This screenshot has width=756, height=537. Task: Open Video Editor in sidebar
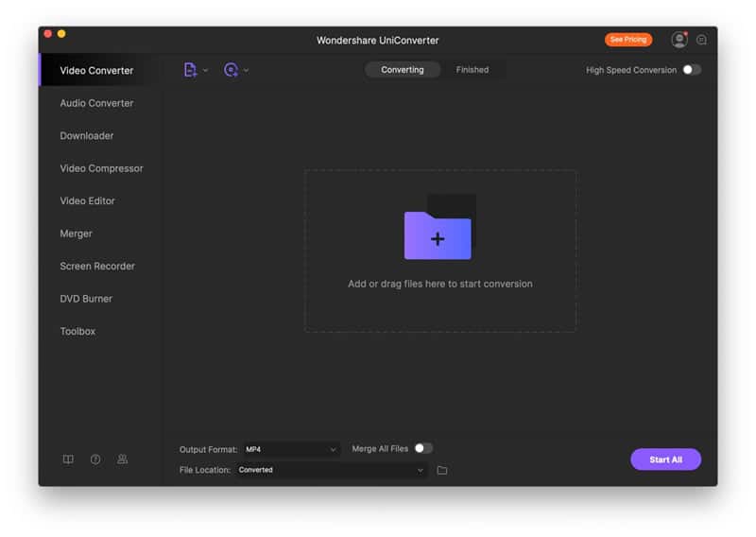[x=87, y=201]
